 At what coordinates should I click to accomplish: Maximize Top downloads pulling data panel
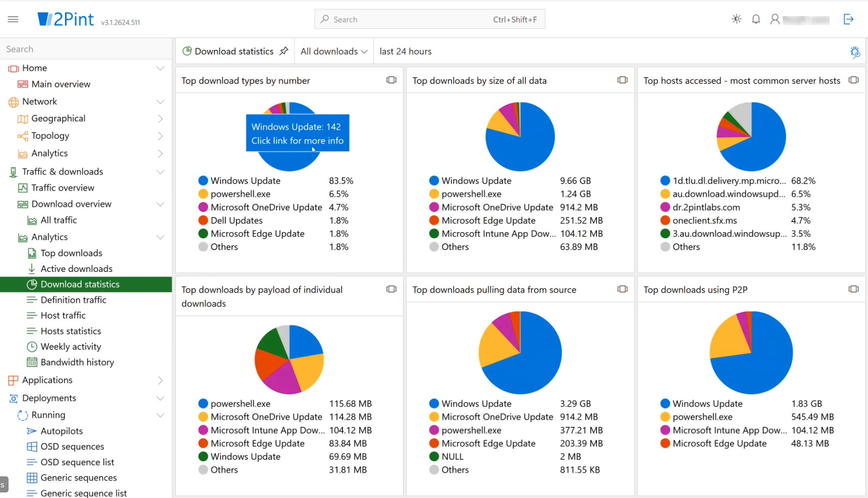tap(623, 289)
